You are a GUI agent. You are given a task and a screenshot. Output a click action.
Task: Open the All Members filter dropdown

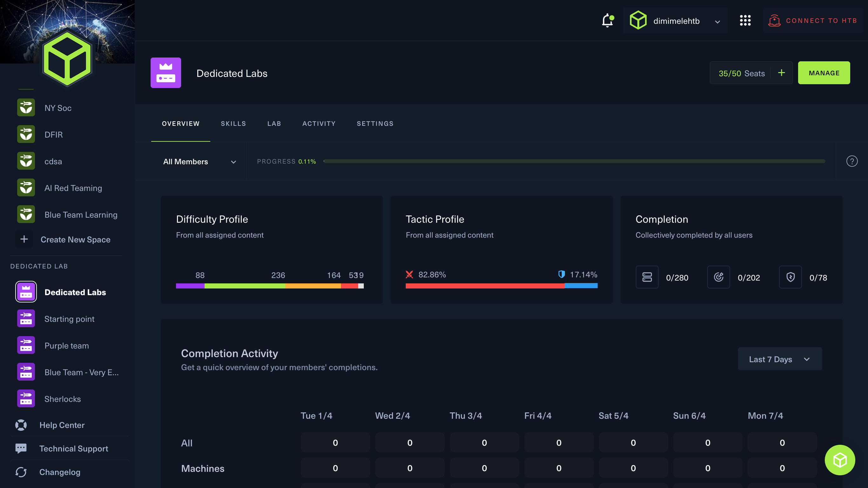(200, 162)
